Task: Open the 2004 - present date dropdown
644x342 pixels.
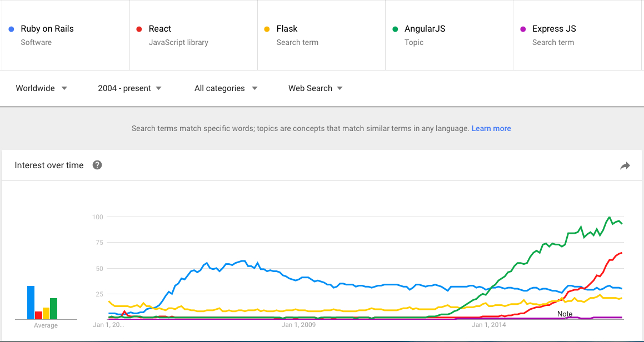Action: coord(130,88)
